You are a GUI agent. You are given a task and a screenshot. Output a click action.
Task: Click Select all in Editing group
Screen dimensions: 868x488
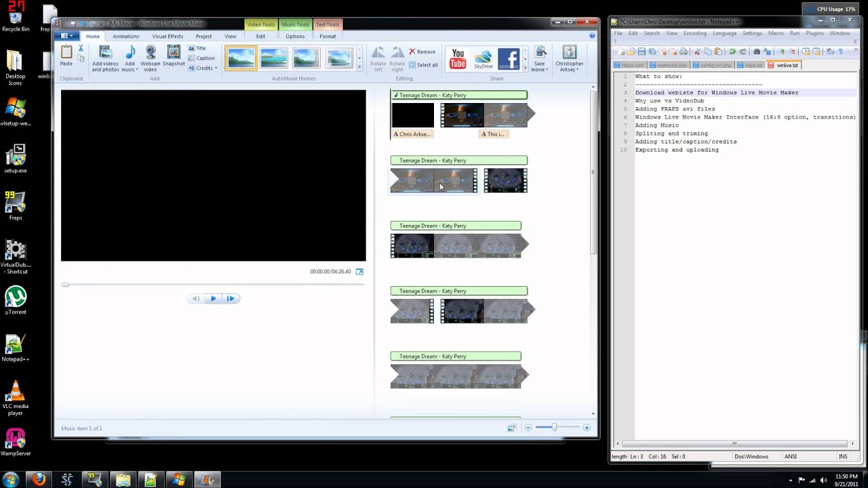423,65
